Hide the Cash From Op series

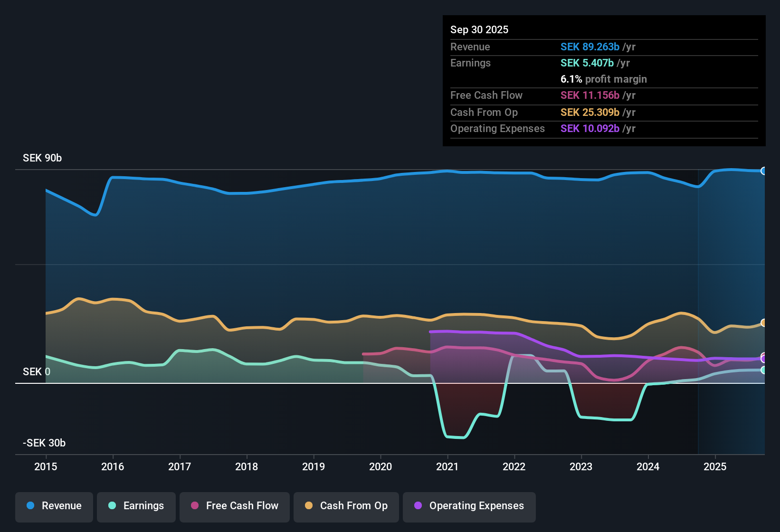[x=346, y=506]
